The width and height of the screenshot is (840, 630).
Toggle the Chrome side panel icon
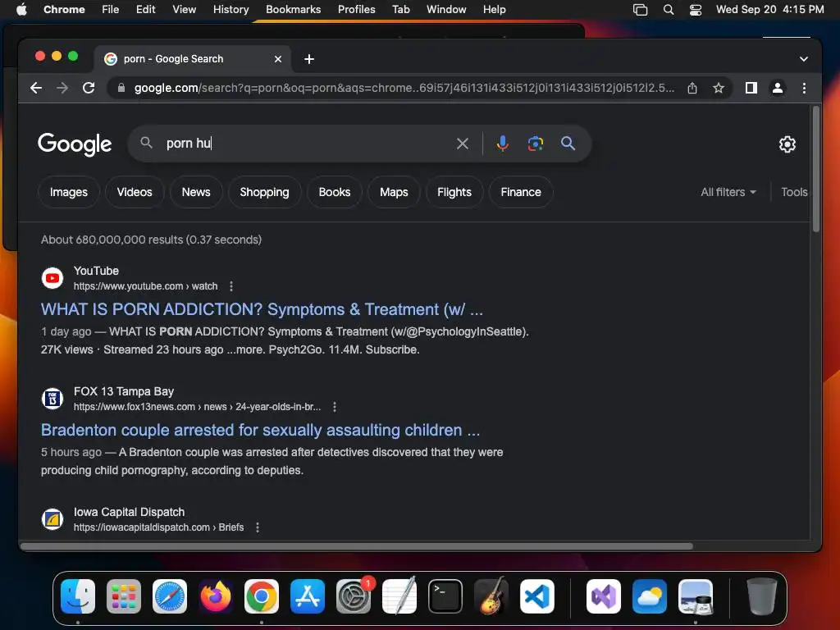click(x=751, y=88)
